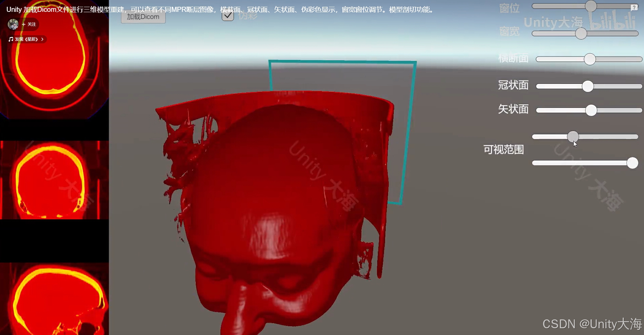Click the 可视范围 label text

[x=504, y=150]
